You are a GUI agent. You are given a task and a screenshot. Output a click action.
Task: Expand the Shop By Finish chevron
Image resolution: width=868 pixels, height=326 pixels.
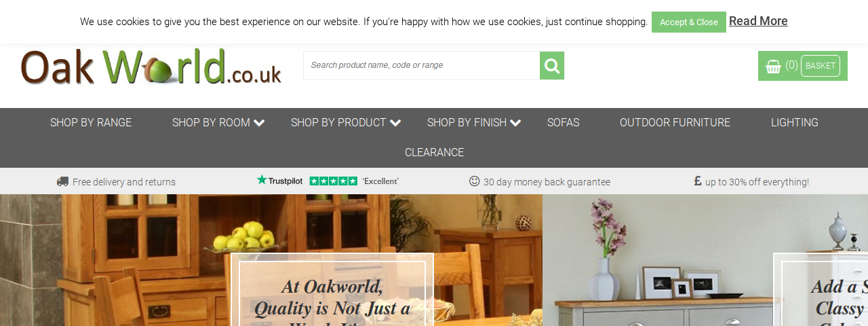(515, 123)
